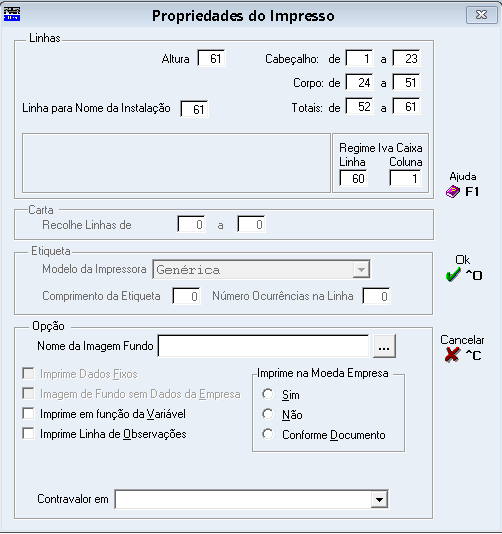This screenshot has height=534, width=502.
Task: Cancel using the red X icon
Action: (x=452, y=355)
